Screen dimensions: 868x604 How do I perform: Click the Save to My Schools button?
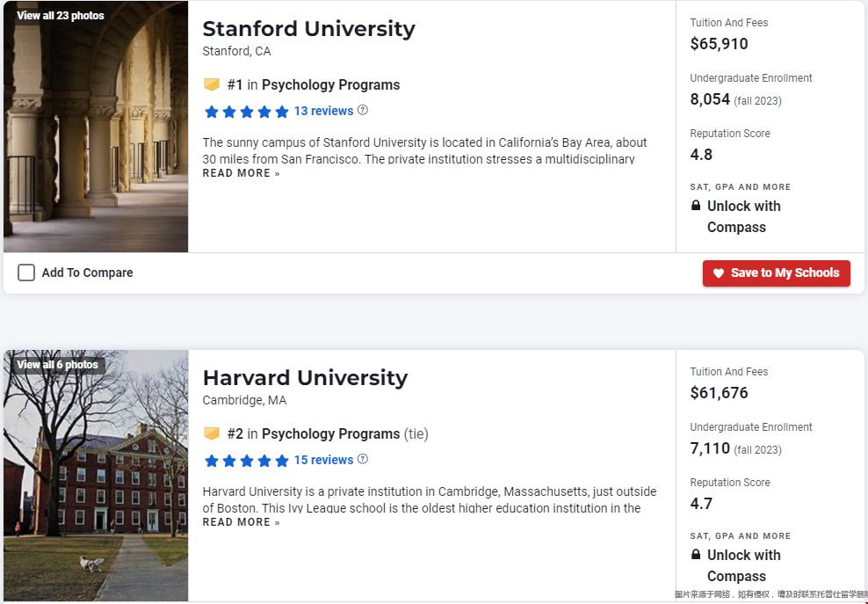point(776,273)
